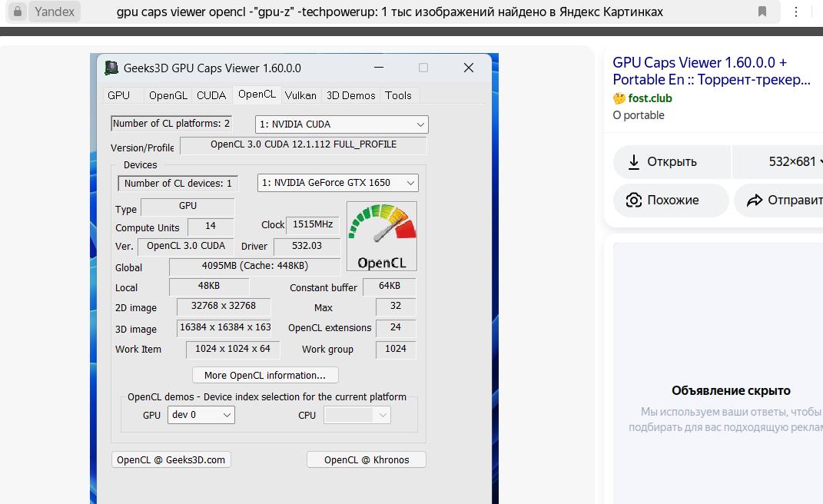Click the GPU Caps Viewer app icon
823x504 pixels.
click(x=111, y=68)
